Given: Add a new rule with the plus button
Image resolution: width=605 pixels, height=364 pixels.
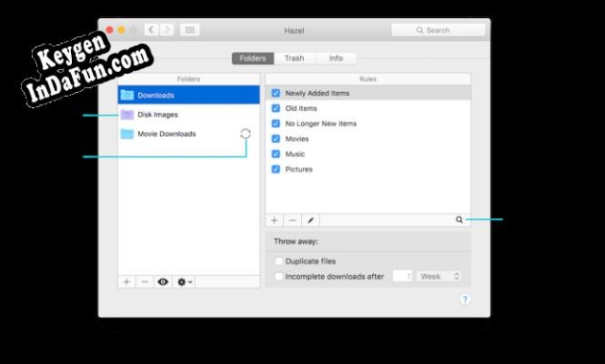Looking at the screenshot, I should click(274, 220).
